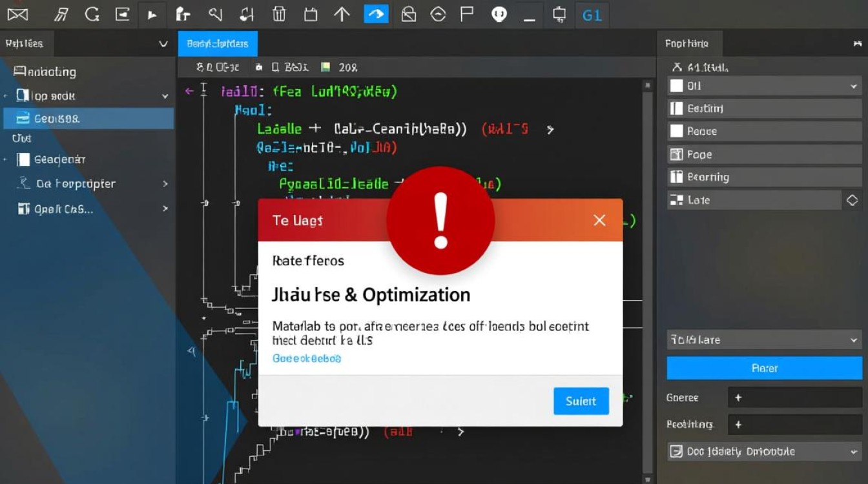Screen dimensions: 868x484
Task: Toggle the grid box on the Late row
Action: 676,200
